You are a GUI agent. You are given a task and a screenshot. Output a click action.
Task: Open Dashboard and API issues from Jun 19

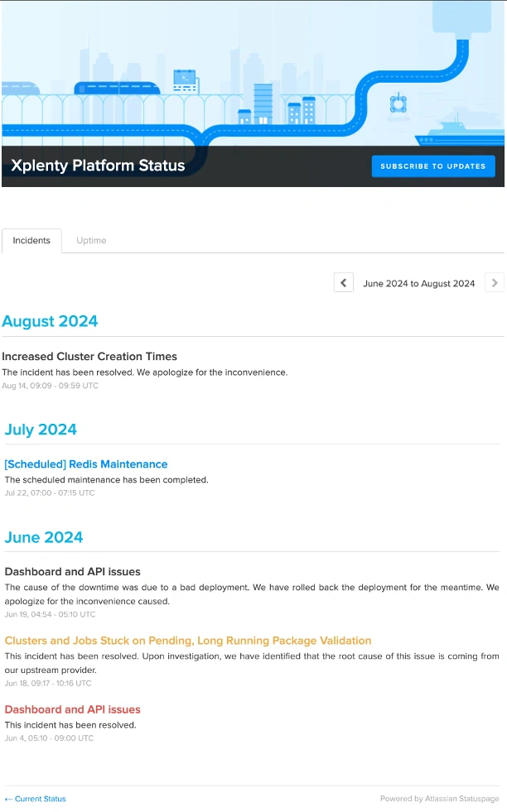pos(73,572)
